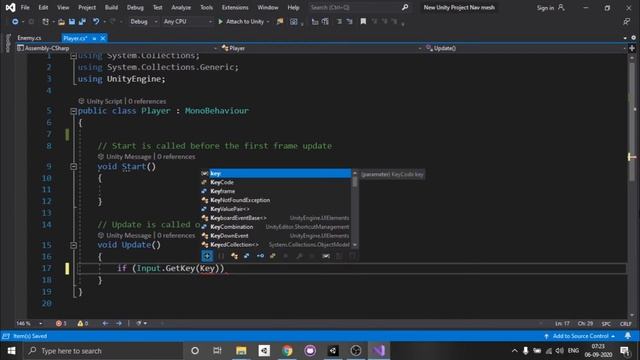Toggle the 'Show items from unimported namespaces' filter
The image size is (640, 360).
point(207,256)
